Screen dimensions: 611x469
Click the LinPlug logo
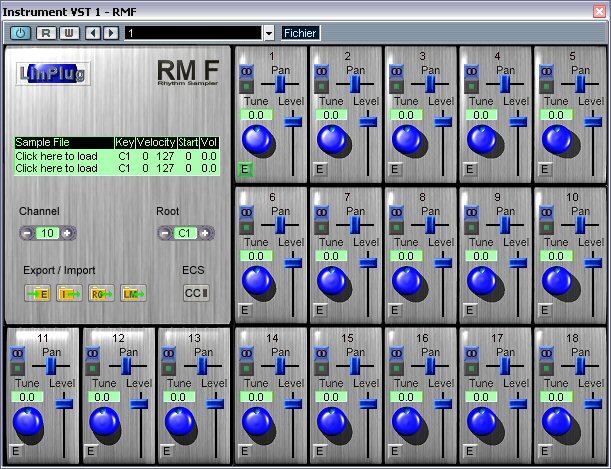(x=53, y=73)
